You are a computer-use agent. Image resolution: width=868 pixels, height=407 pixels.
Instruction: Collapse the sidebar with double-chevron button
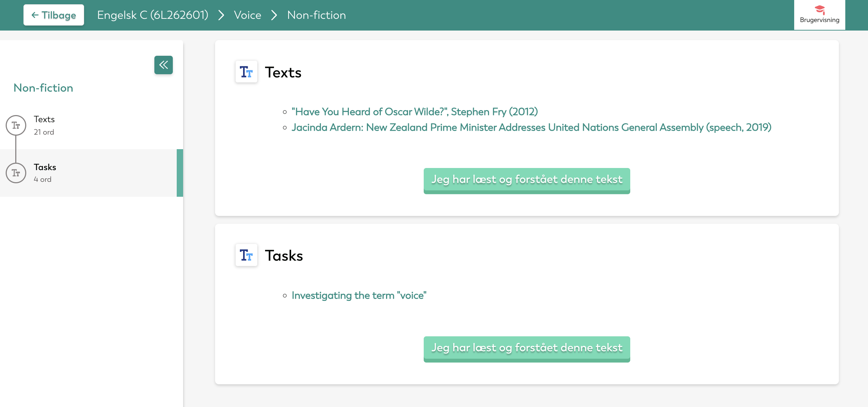pos(163,65)
